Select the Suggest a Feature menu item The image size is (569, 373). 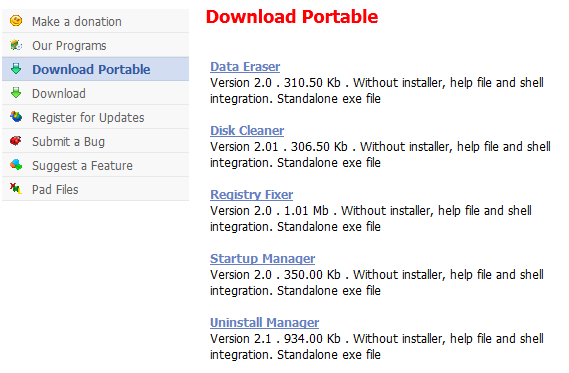[95, 165]
